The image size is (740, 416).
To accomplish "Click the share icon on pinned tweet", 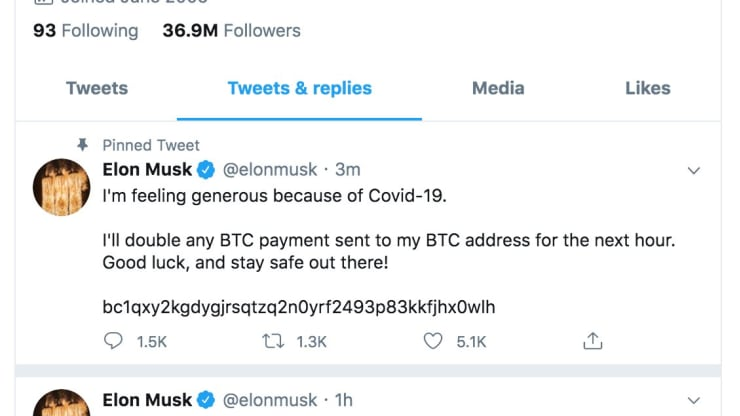I will point(593,340).
